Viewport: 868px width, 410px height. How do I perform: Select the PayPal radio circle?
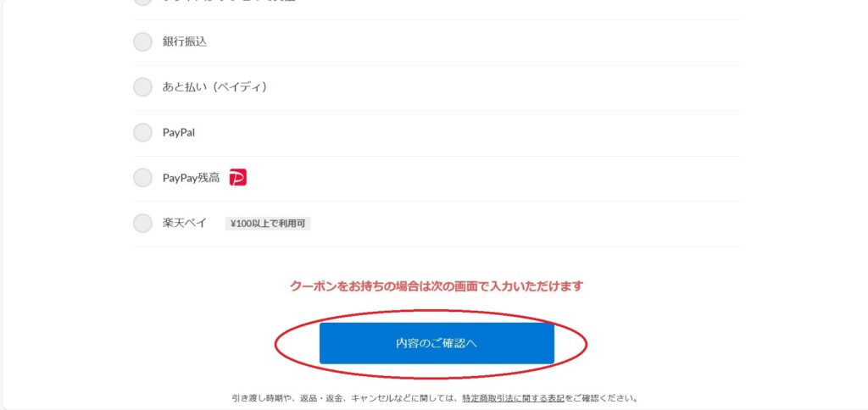click(x=142, y=132)
